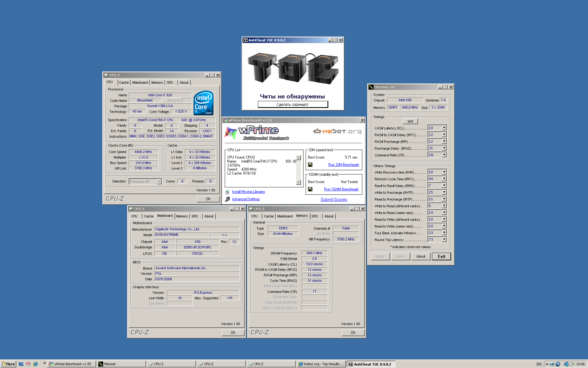Click the Intel Core i7 920 Name field
The image size is (588, 368).
point(160,95)
